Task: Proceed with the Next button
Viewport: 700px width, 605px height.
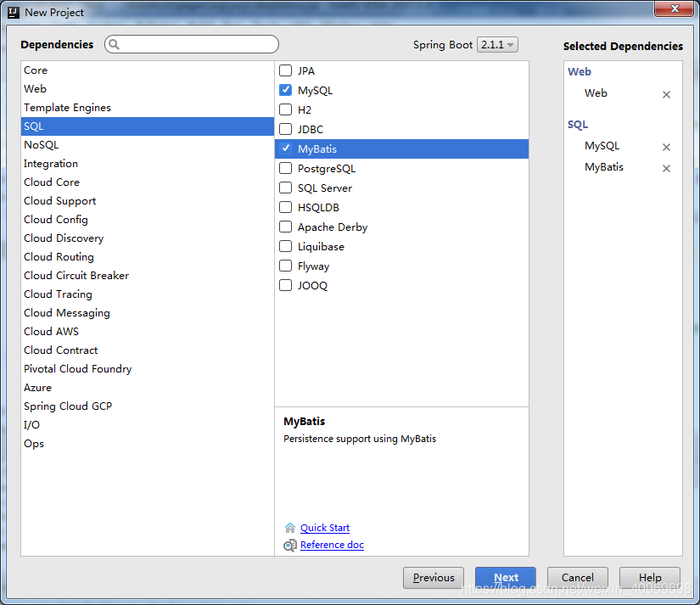Action: pyautogui.click(x=506, y=578)
